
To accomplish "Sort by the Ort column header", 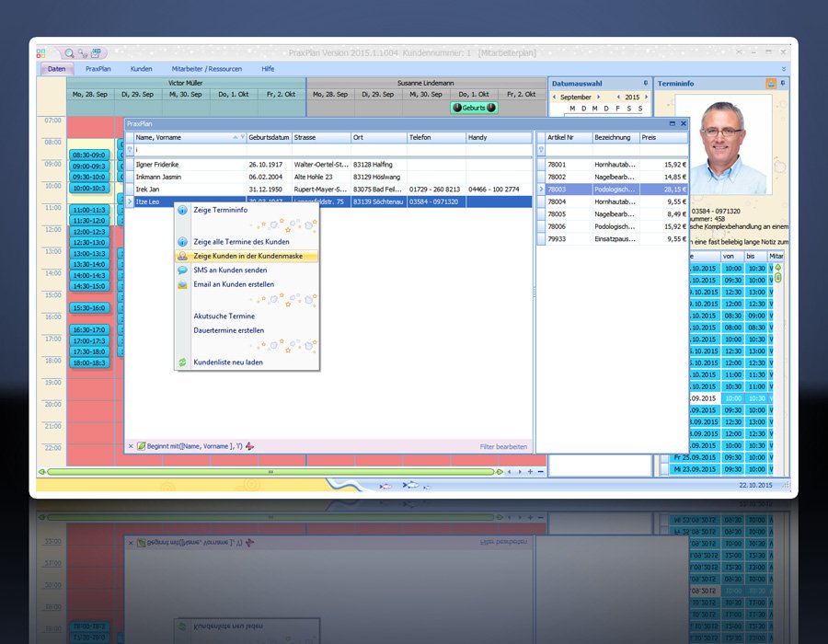I will (379, 137).
